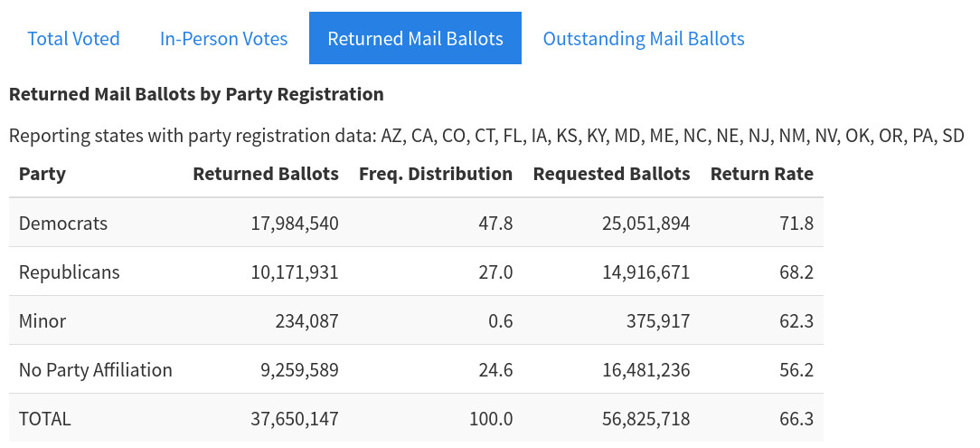Select the Republicans row label
The width and height of the screenshot is (980, 448).
click(x=69, y=272)
